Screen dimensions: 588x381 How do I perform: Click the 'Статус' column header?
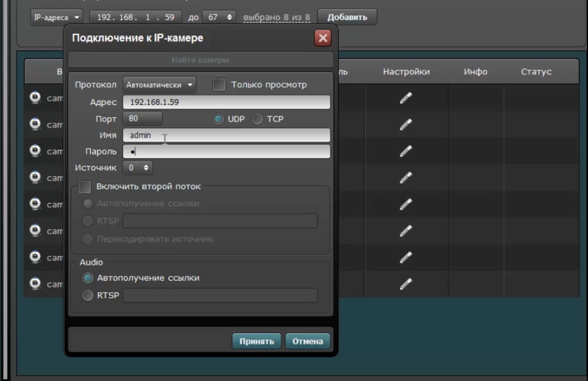[536, 72]
